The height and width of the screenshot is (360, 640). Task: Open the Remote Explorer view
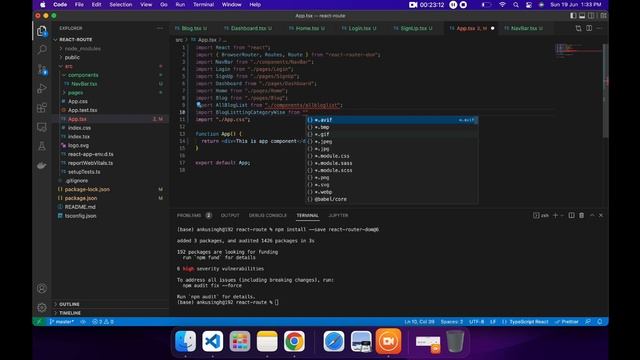[42, 127]
